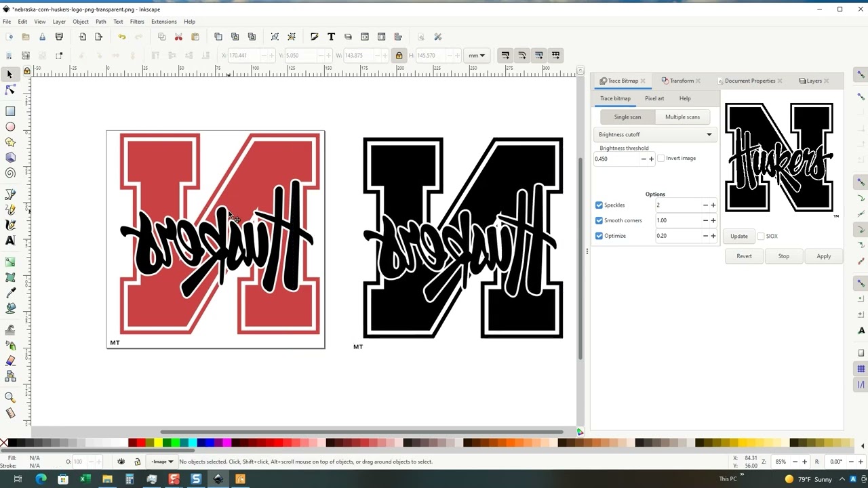Enable the Invert image checkbox

661,158
